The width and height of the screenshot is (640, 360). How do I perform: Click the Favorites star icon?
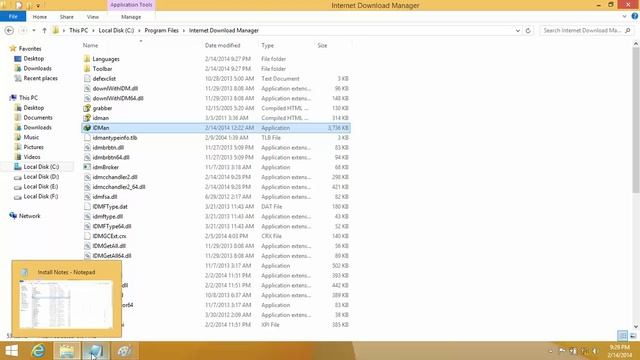[x=13, y=49]
